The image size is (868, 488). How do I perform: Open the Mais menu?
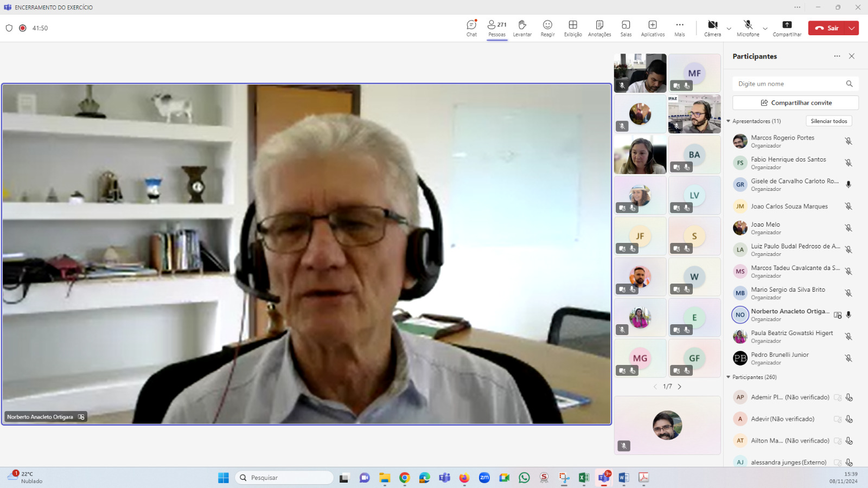point(679,28)
